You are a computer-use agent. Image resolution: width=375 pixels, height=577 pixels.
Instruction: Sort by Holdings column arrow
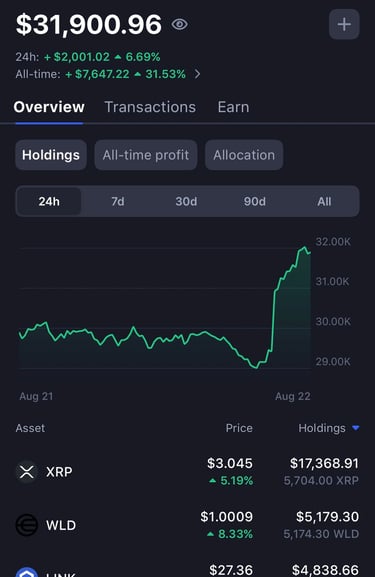pyautogui.click(x=355, y=428)
